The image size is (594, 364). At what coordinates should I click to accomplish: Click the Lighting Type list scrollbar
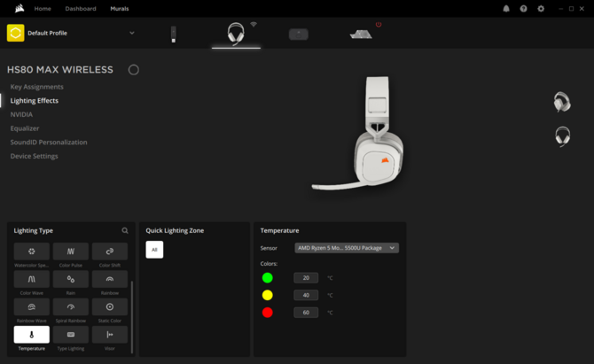[132, 317]
